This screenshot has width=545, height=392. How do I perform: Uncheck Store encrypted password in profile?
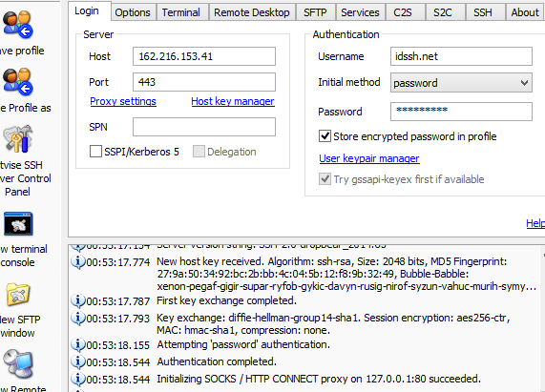click(325, 136)
